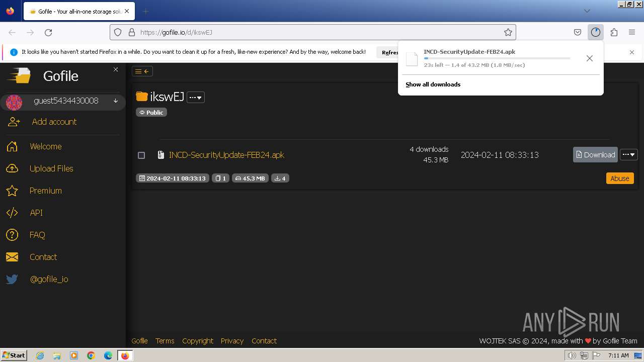The width and height of the screenshot is (644, 362).
Task: Click the Twitter bird icon
Action: 12,279
